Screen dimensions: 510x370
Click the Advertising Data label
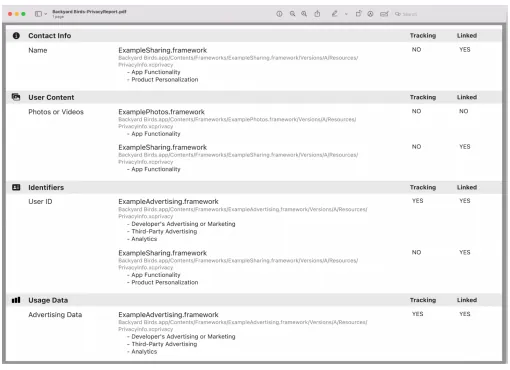(55, 315)
